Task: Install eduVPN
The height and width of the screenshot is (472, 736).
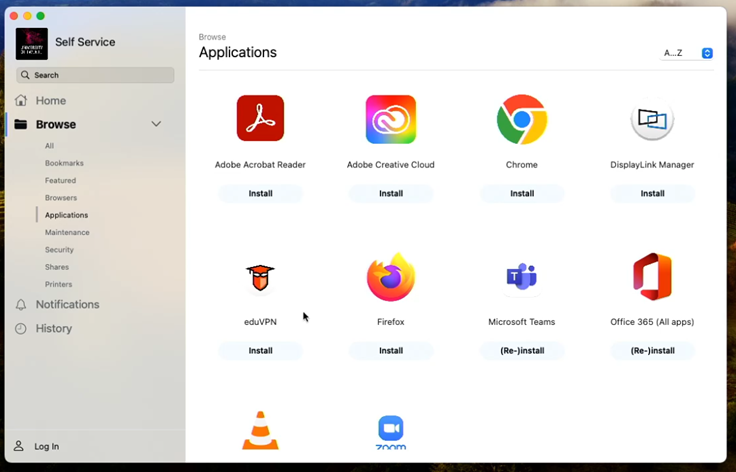Action: click(x=260, y=350)
